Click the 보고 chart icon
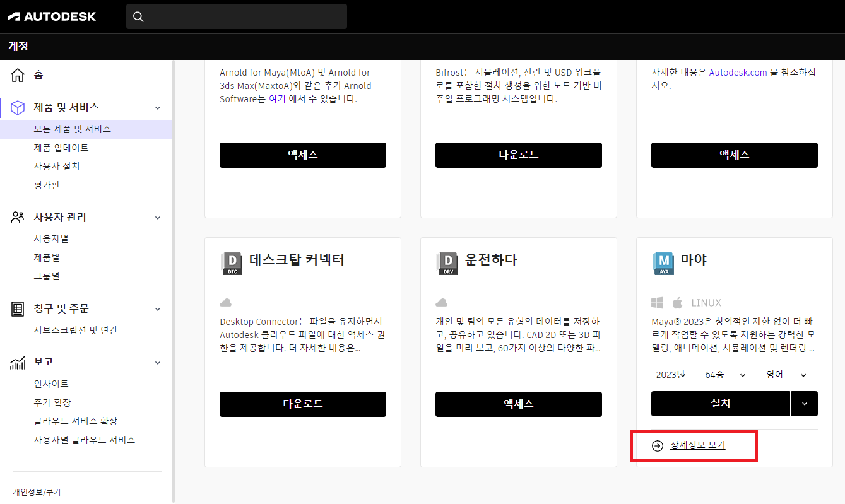This screenshot has width=845, height=504. pos(18,363)
